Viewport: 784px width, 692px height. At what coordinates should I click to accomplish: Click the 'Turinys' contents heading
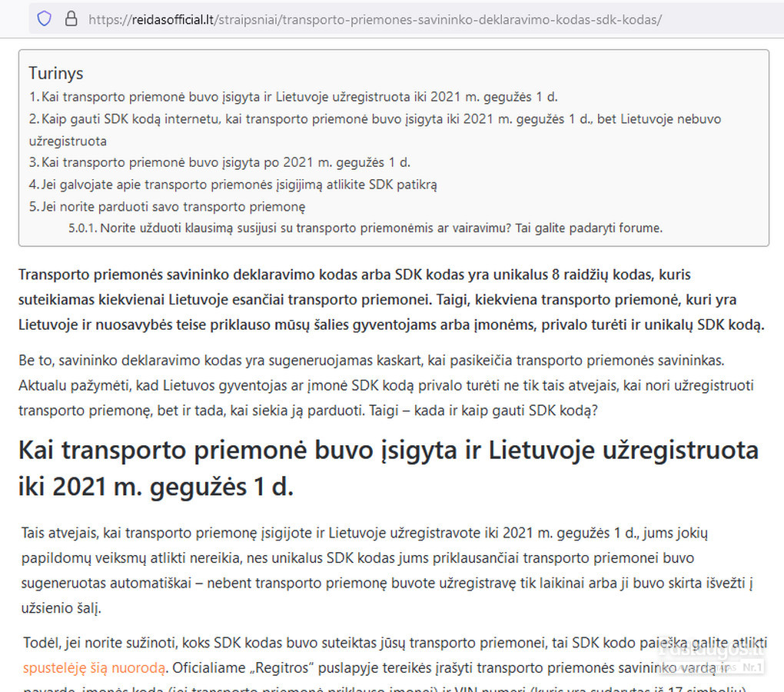tap(55, 73)
